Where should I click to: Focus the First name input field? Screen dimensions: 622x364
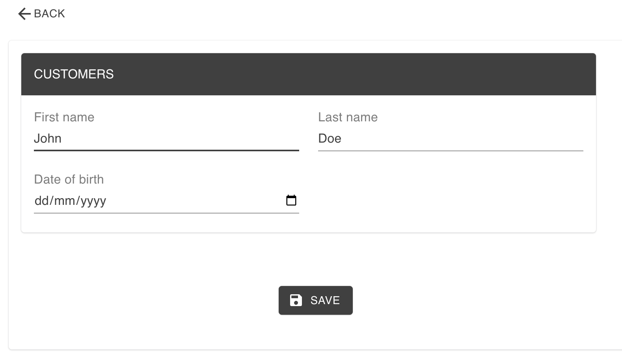166,139
